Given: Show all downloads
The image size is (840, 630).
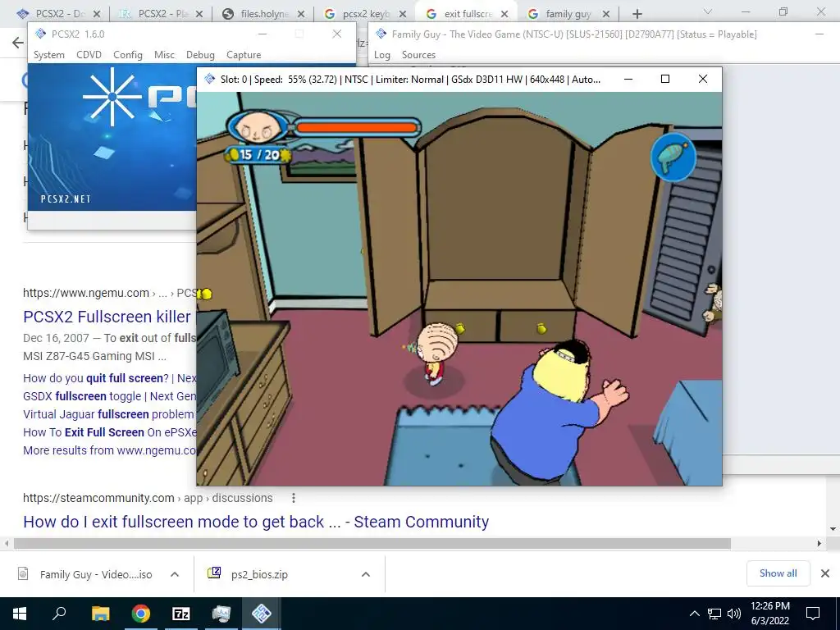Looking at the screenshot, I should pyautogui.click(x=778, y=573).
